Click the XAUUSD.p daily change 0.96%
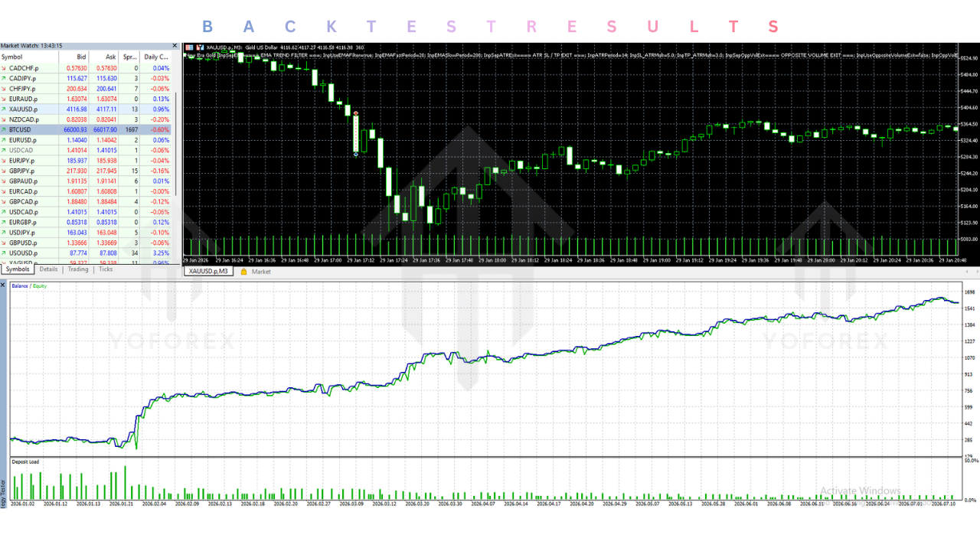 pyautogui.click(x=161, y=109)
